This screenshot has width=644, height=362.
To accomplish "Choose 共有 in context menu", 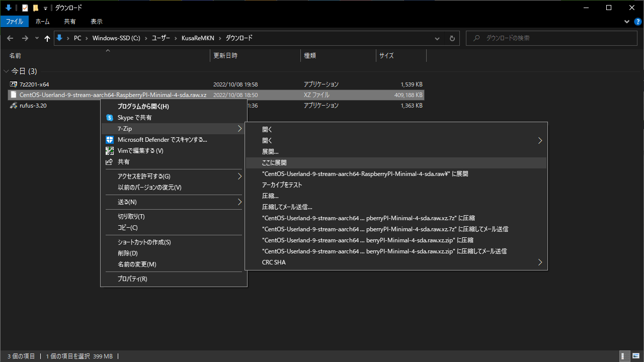I will (x=174, y=162).
